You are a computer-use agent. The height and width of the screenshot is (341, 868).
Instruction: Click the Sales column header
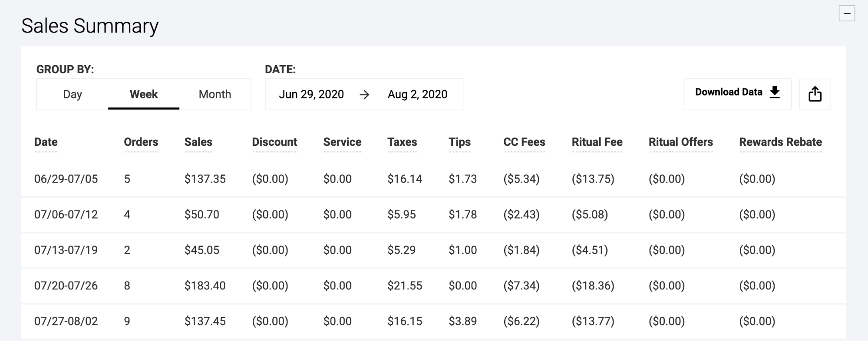198,142
